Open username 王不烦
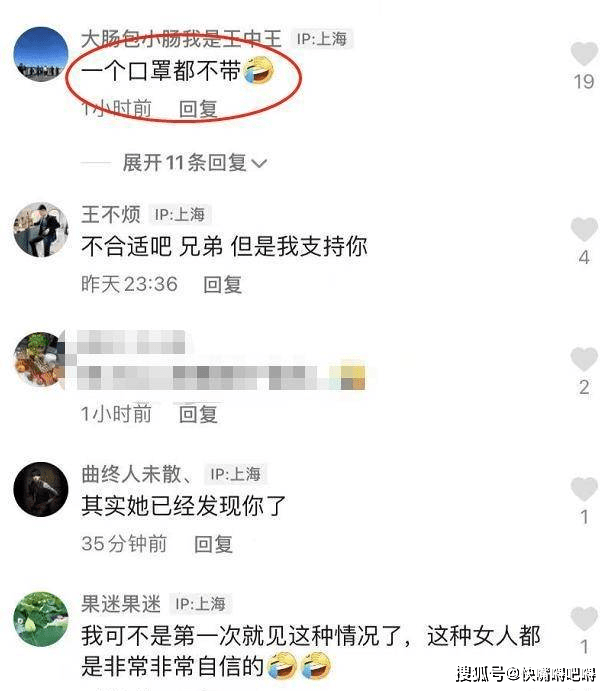Screen dimensions: 610x691 [x=111, y=215]
